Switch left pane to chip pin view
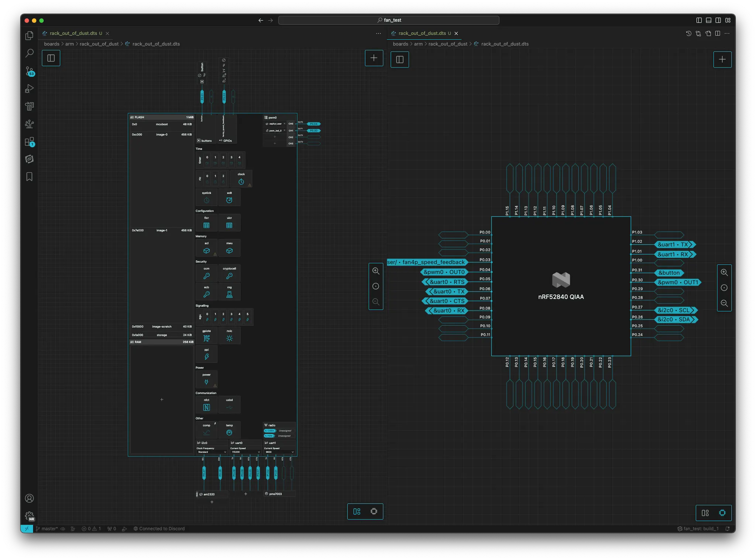 click(x=374, y=511)
